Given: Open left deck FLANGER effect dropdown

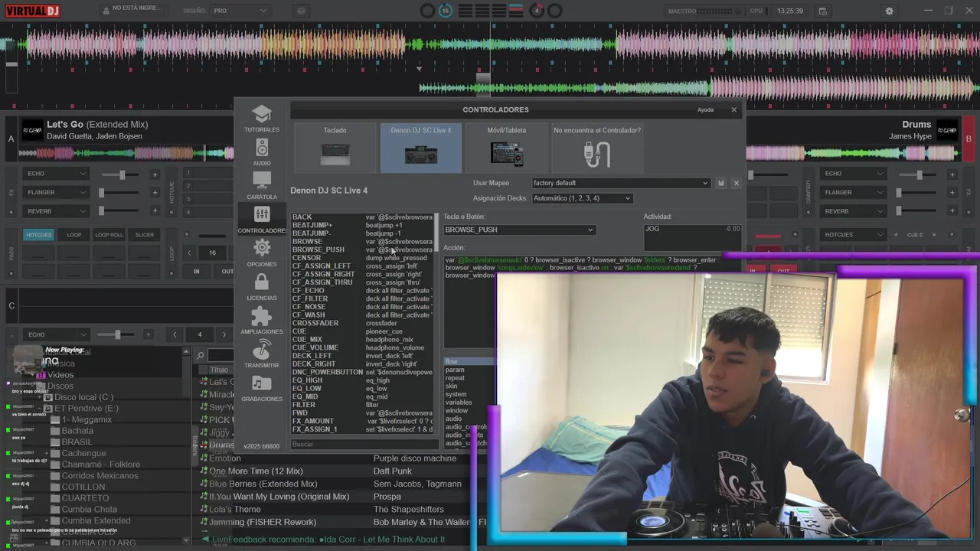Looking at the screenshot, I should point(56,192).
